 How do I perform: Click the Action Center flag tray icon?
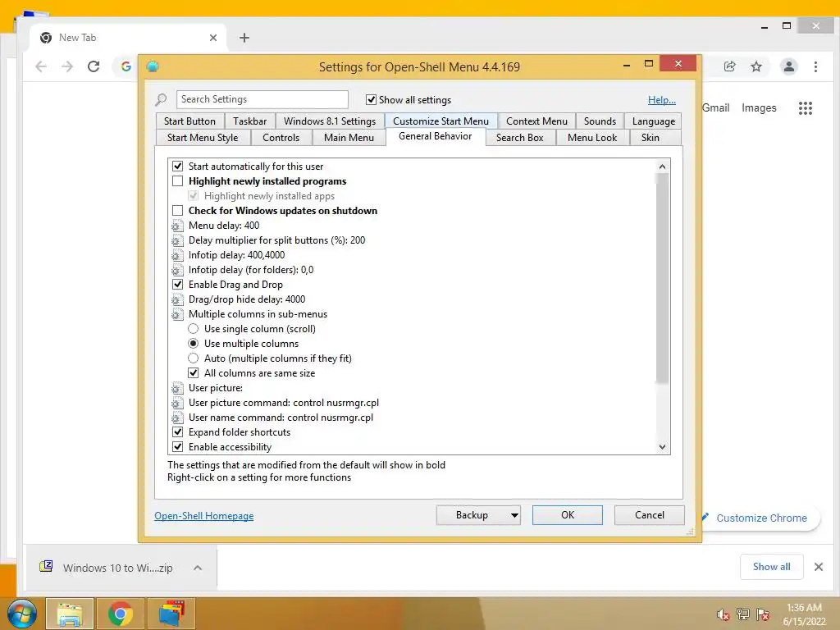pos(763,614)
